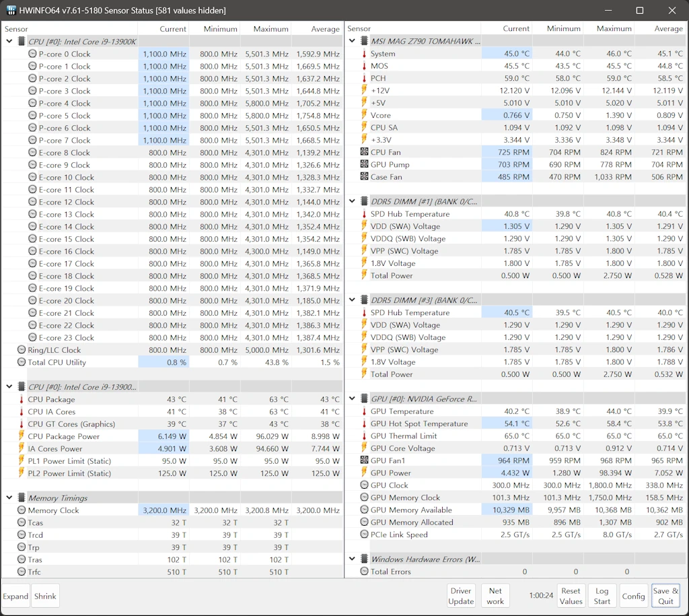This screenshot has height=616, width=689.
Task: Click the HWiNFO64 title bar app icon
Action: coord(11,10)
